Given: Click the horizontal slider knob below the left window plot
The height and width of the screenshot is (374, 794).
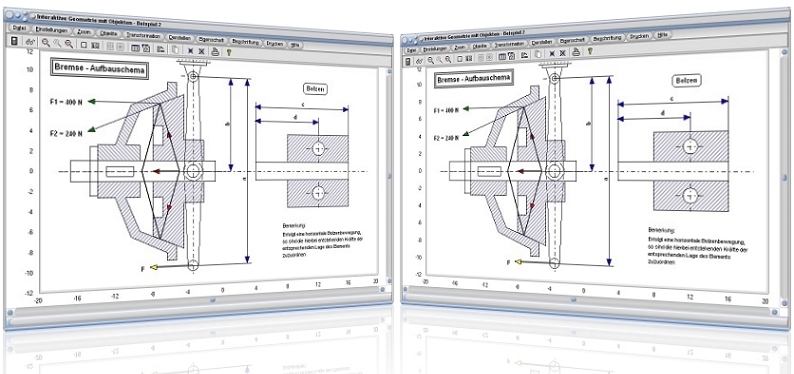Looking at the screenshot, I should point(213,300).
